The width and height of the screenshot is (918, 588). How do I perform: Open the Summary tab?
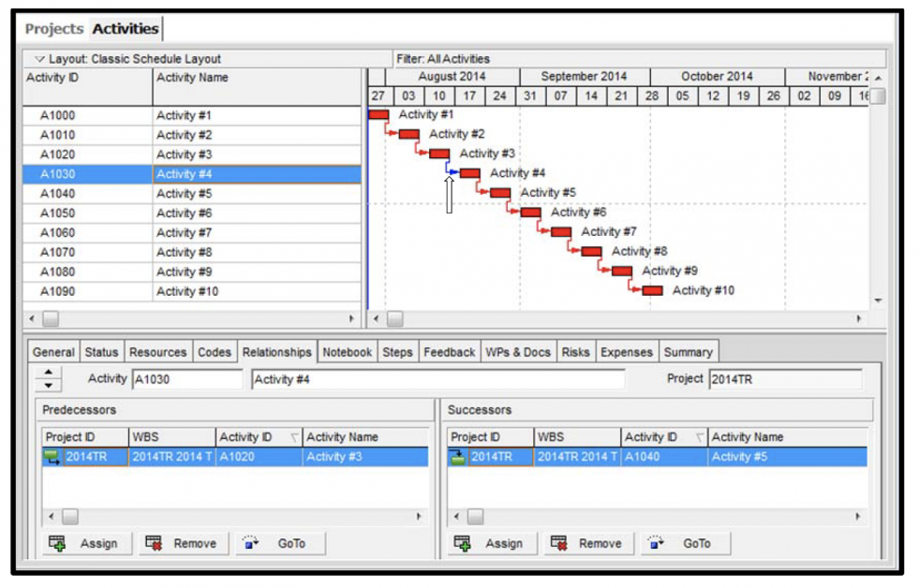coord(688,353)
